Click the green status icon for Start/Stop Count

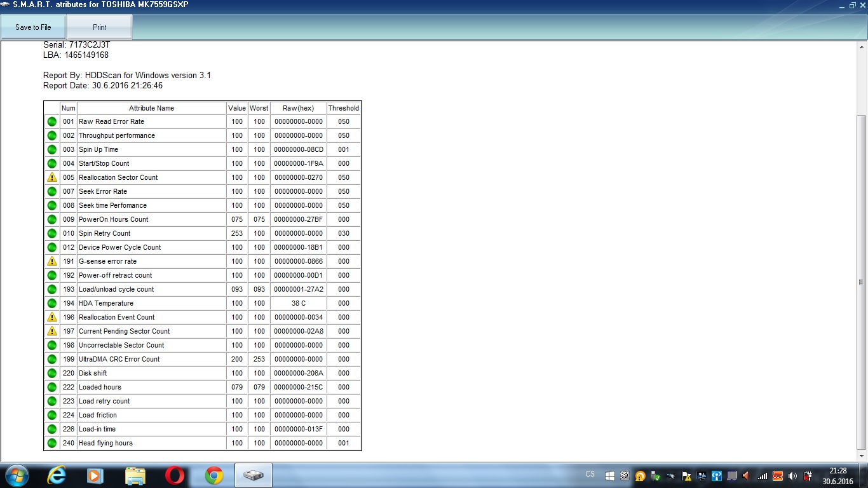pos(52,163)
